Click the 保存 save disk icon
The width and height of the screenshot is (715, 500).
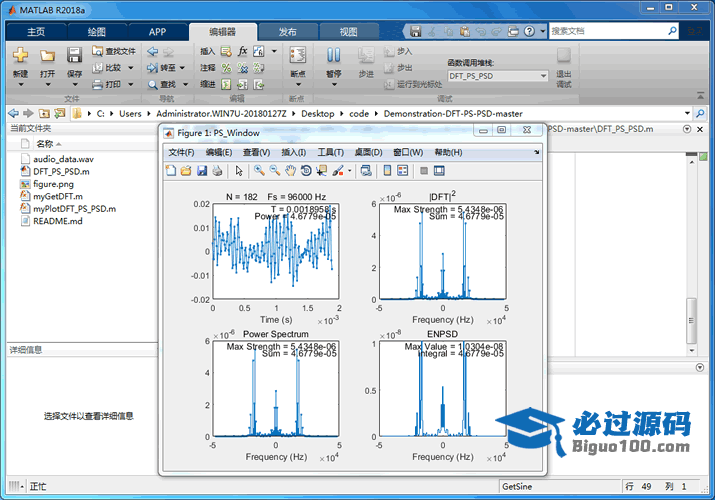(x=74, y=55)
